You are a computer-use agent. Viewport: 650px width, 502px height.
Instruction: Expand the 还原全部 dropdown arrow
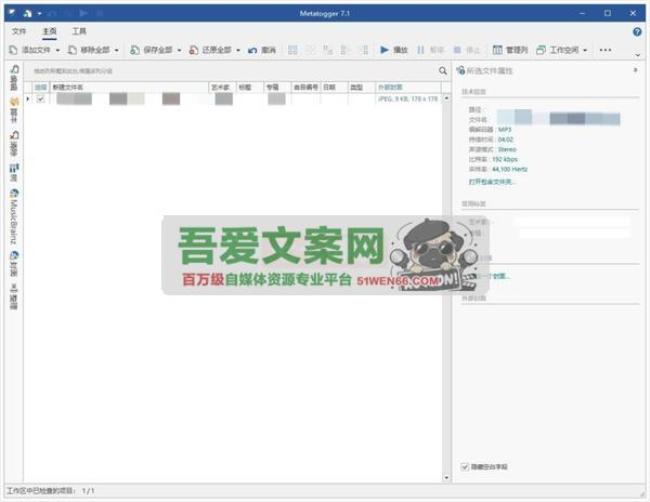(x=238, y=50)
